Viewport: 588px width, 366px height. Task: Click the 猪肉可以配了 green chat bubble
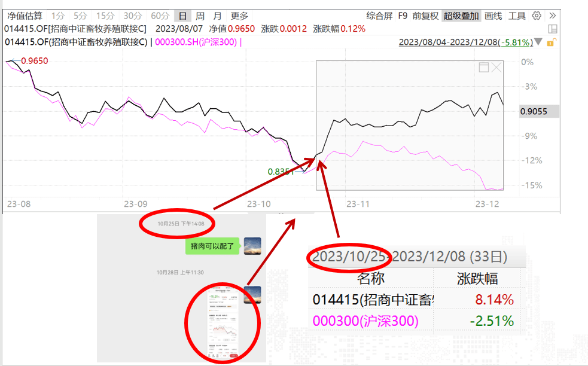tap(212, 246)
